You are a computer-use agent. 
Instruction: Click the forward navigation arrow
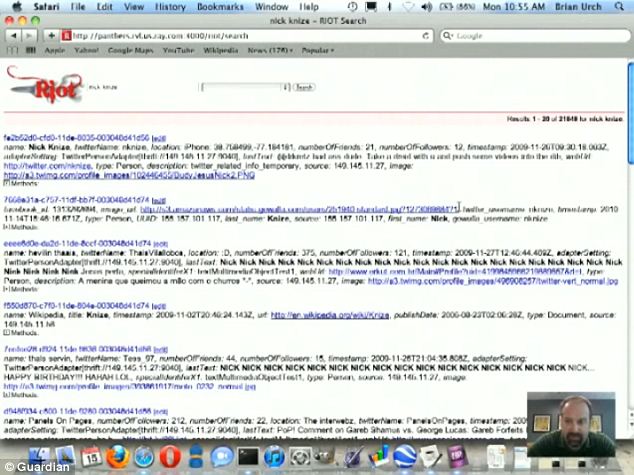pos(25,35)
